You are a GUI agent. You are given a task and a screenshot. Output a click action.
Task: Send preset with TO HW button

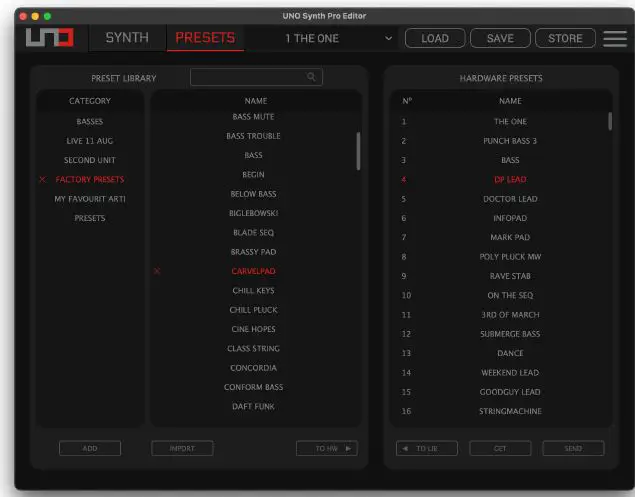click(x=327, y=448)
